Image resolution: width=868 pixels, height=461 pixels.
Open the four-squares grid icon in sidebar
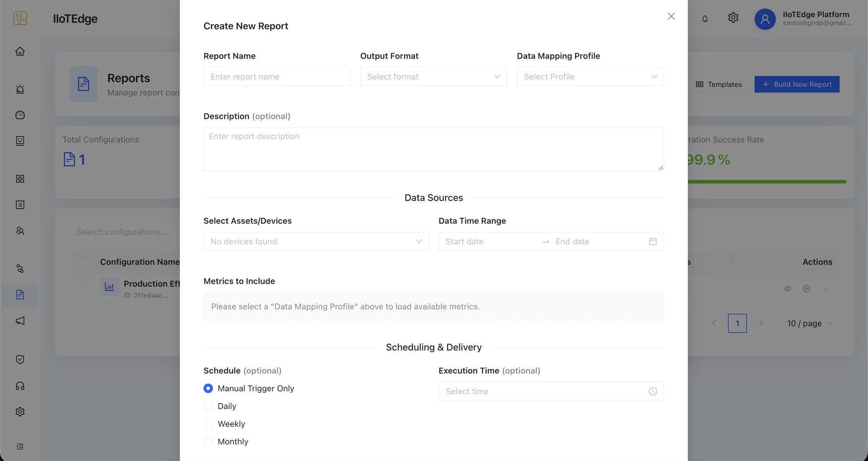tap(20, 179)
